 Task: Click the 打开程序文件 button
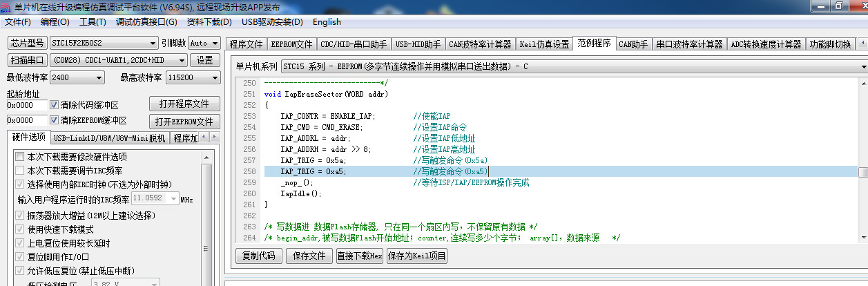(184, 104)
